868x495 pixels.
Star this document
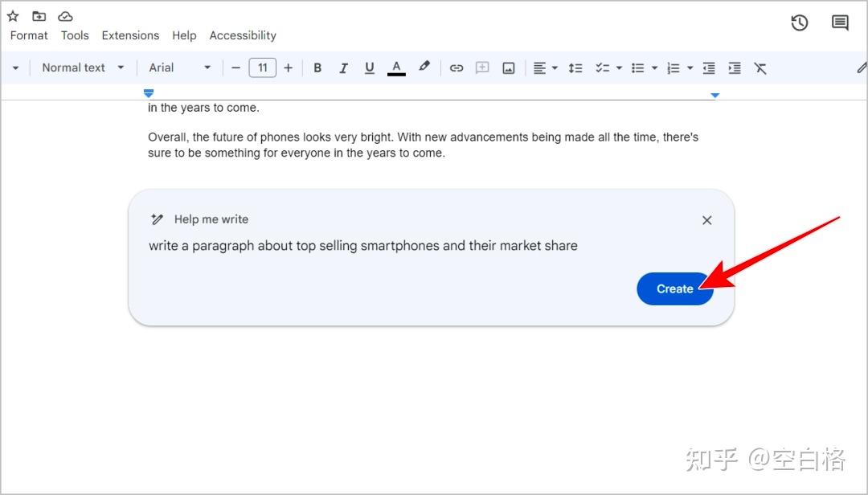(x=13, y=16)
